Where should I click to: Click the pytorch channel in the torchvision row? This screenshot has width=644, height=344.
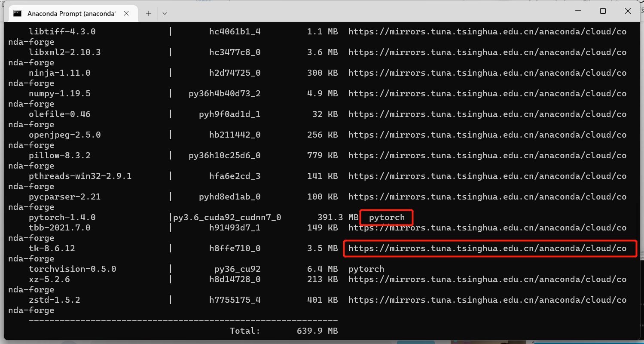coord(366,269)
